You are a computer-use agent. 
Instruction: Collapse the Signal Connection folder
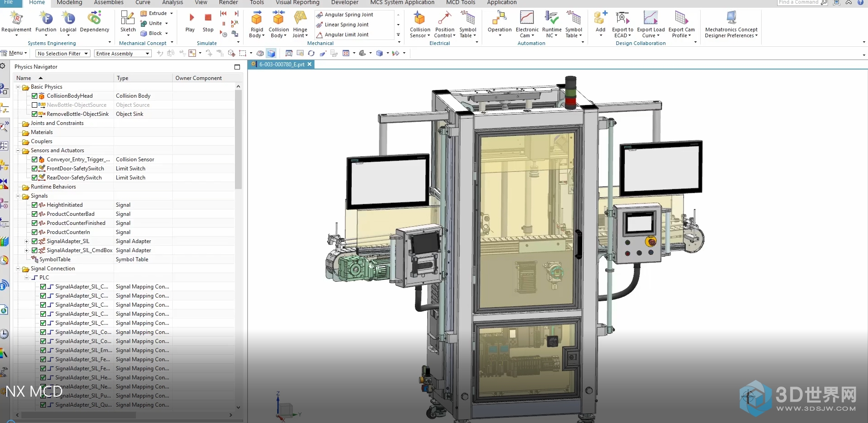[18, 269]
